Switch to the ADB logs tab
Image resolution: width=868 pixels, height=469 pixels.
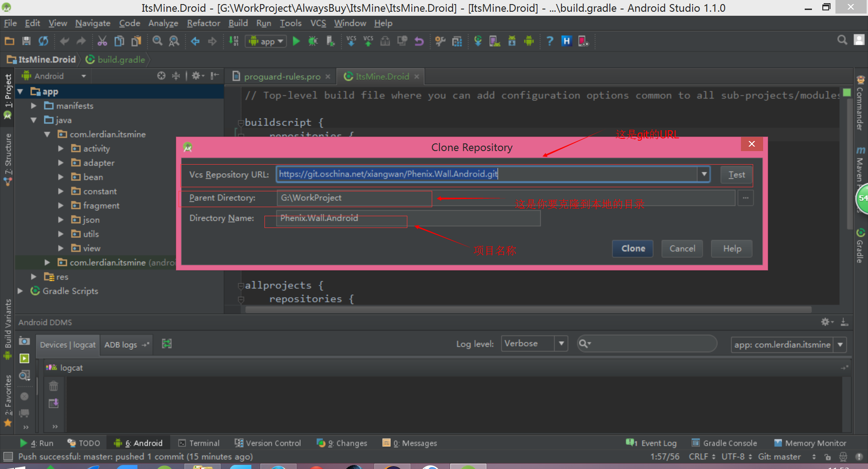pos(126,345)
